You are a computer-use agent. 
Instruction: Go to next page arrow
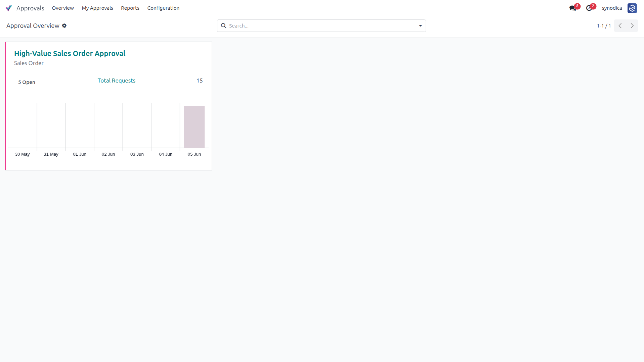[x=632, y=26]
